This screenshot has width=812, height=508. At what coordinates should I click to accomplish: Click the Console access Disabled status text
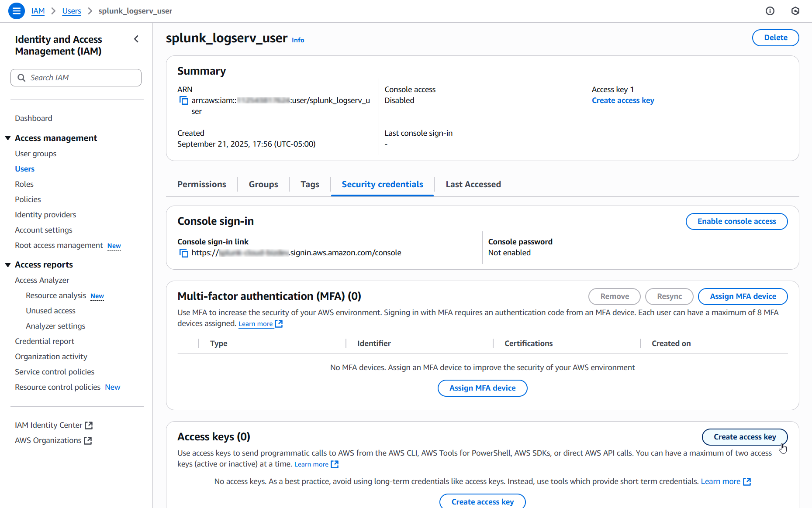tap(399, 100)
